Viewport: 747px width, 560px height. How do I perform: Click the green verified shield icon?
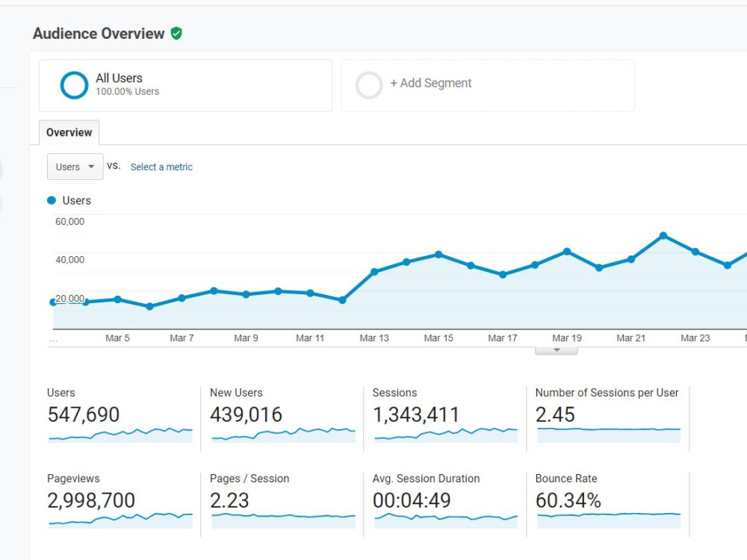tap(176, 34)
